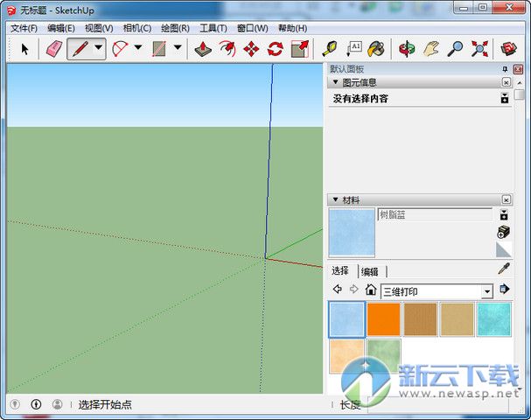Toggle entity info details button
Image resolution: width=531 pixels, height=420 pixels.
(x=505, y=98)
